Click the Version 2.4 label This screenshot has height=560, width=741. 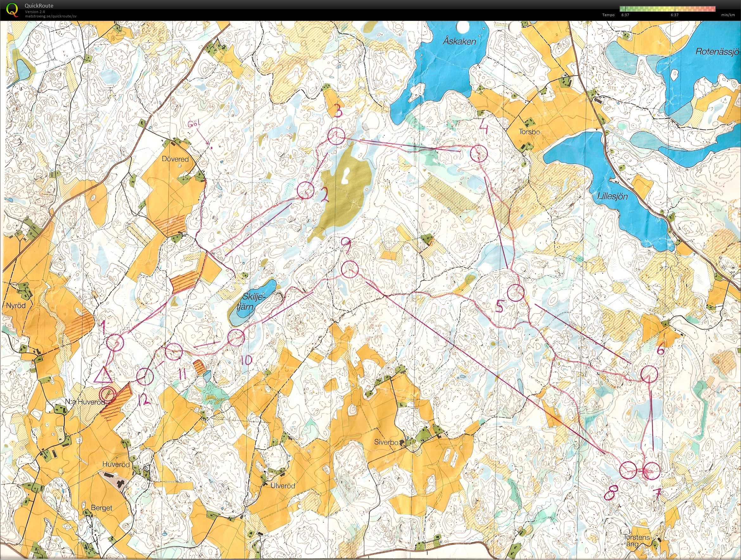34,12
